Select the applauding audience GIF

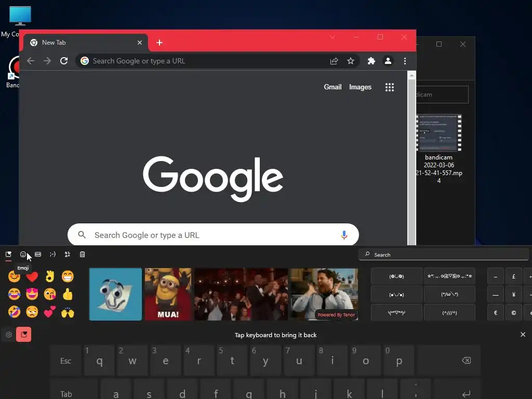tap(241, 294)
